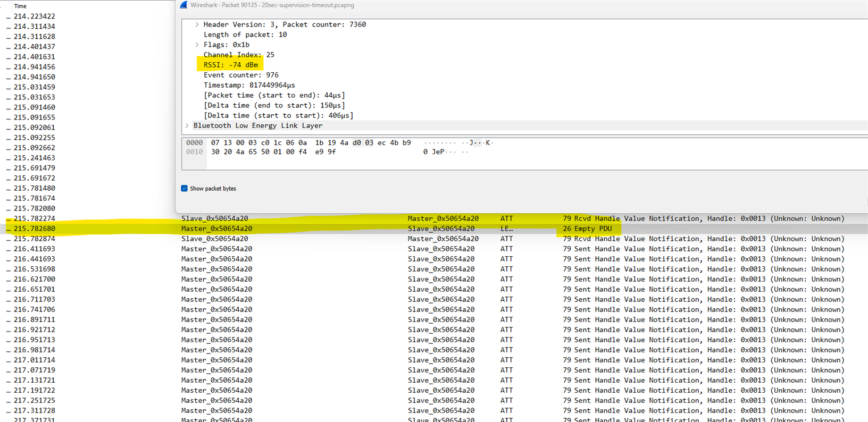The width and height of the screenshot is (868, 422).
Task: Select the packet row at time 217.071719
Action: tap(434, 370)
